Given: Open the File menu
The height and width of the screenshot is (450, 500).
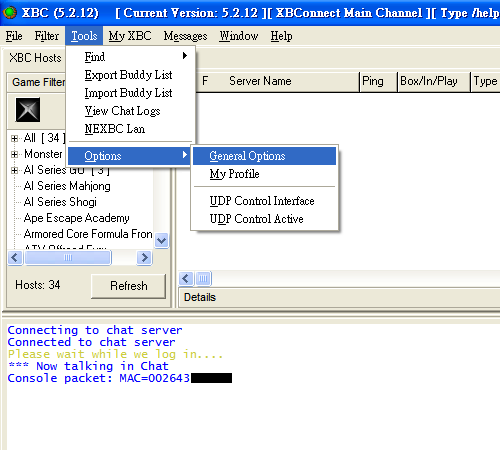Looking at the screenshot, I should point(14,36).
